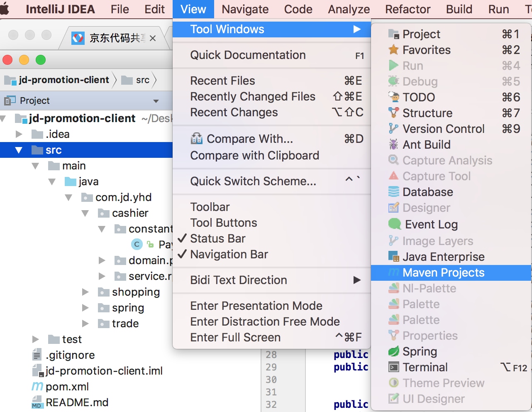The width and height of the screenshot is (532, 412).
Task: Open the Project view dropdown arrow
Action: coord(156,101)
